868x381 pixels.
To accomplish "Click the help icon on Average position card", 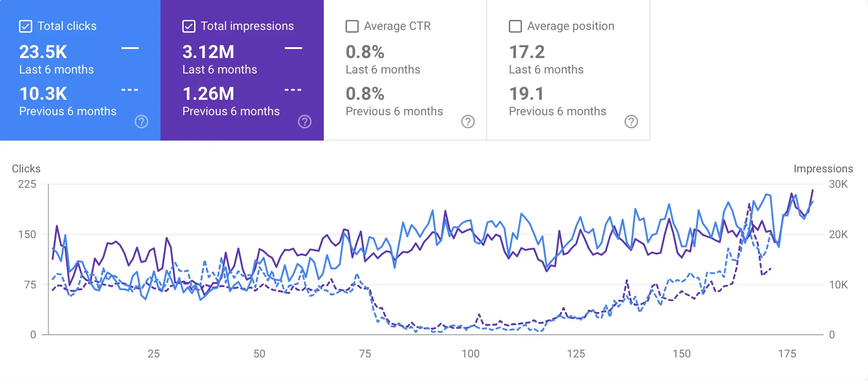I will click(x=631, y=122).
